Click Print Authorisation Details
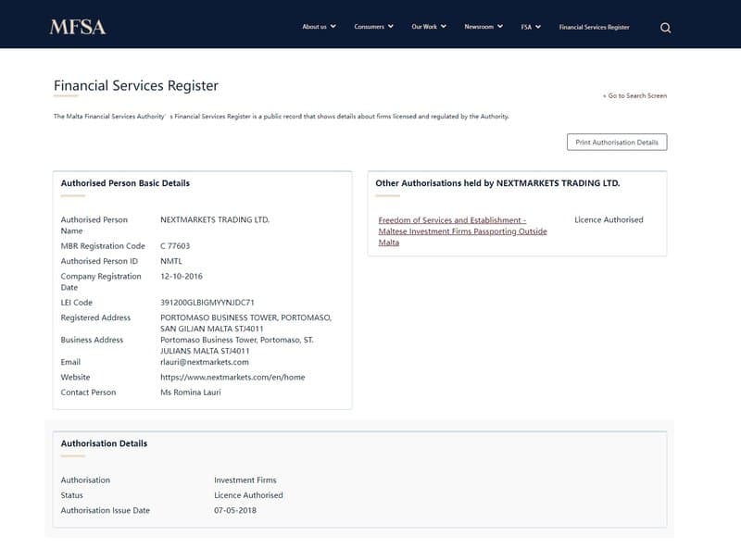 [x=617, y=142]
